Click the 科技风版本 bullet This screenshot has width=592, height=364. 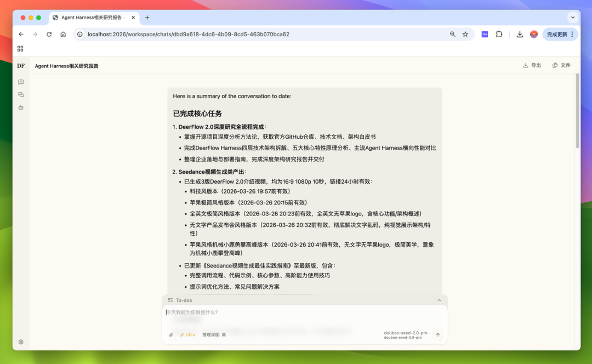[x=240, y=191]
